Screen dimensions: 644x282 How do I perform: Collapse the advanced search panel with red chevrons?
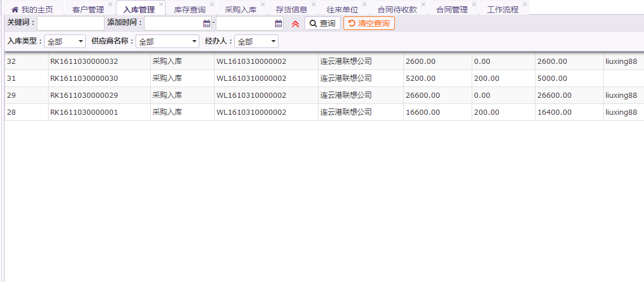point(295,24)
